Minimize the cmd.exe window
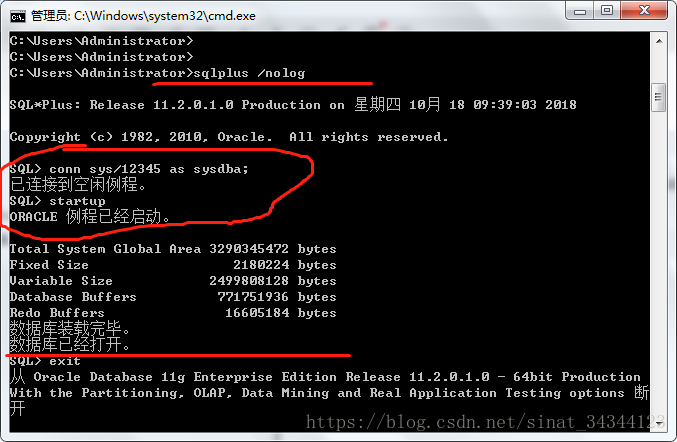Image resolution: width=677 pixels, height=442 pixels. click(x=579, y=11)
